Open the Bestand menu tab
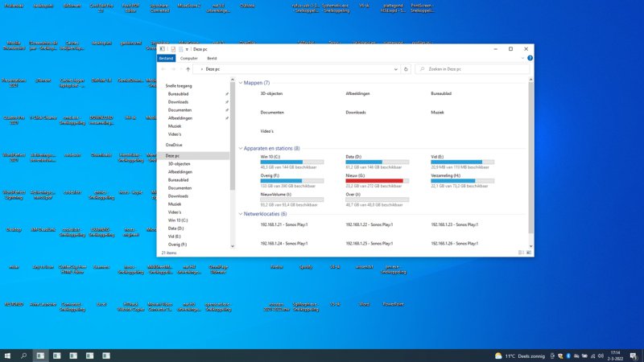Viewport: 644px width, 362px height. point(166,58)
